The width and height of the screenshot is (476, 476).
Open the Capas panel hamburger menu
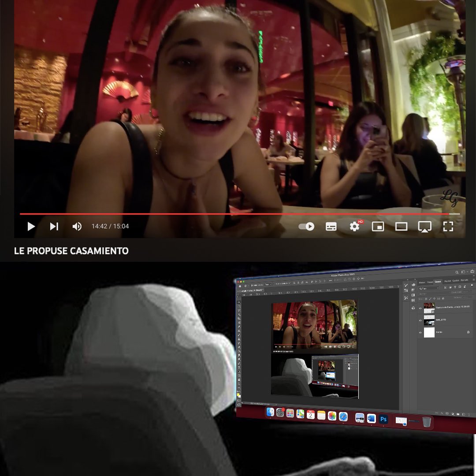click(474, 279)
